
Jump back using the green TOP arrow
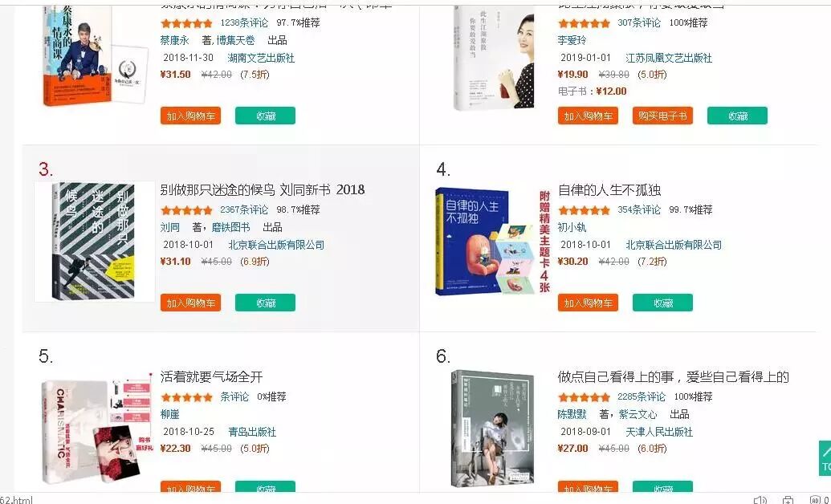click(825, 458)
